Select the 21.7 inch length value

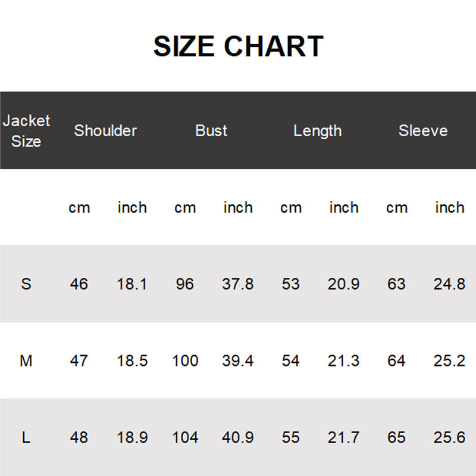343,438
